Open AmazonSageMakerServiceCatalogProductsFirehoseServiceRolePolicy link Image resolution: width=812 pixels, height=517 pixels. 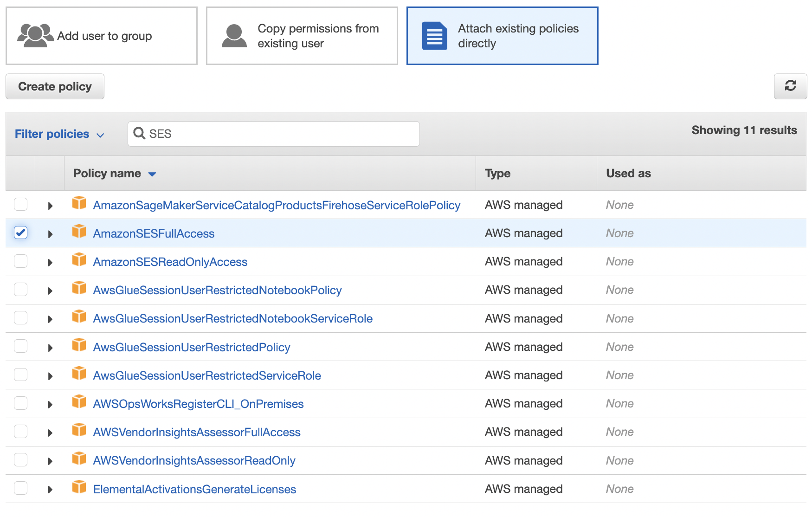(277, 205)
